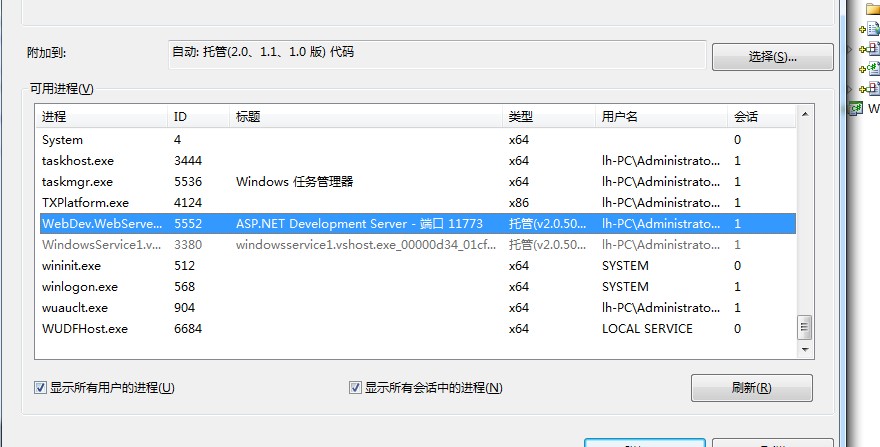Select the taskhost.exe process row
This screenshot has height=447, width=880.
click(x=418, y=161)
